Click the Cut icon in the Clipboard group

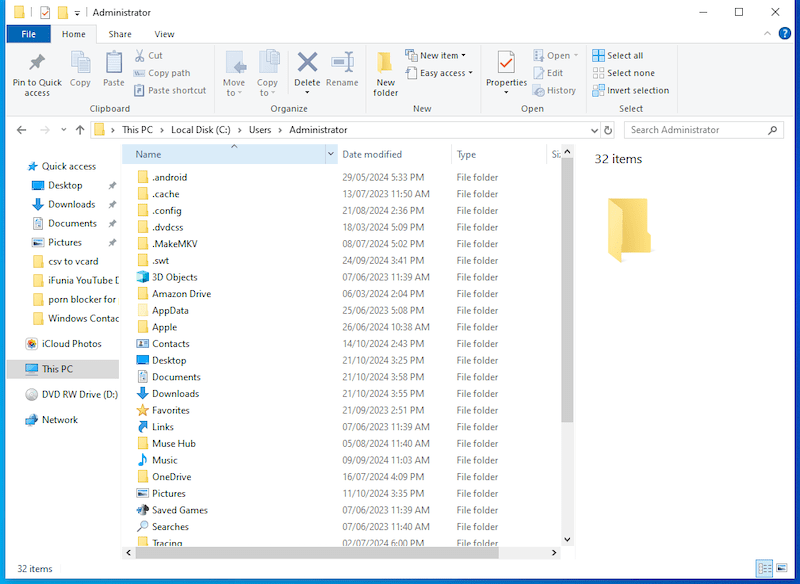[x=138, y=55]
